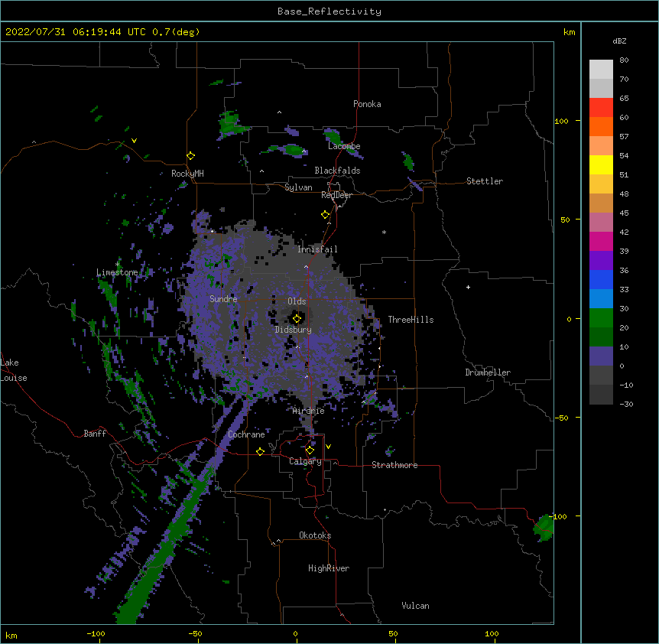Pick the red 65 dBZ legend band
The height and width of the screenshot is (644, 659).
(x=601, y=107)
